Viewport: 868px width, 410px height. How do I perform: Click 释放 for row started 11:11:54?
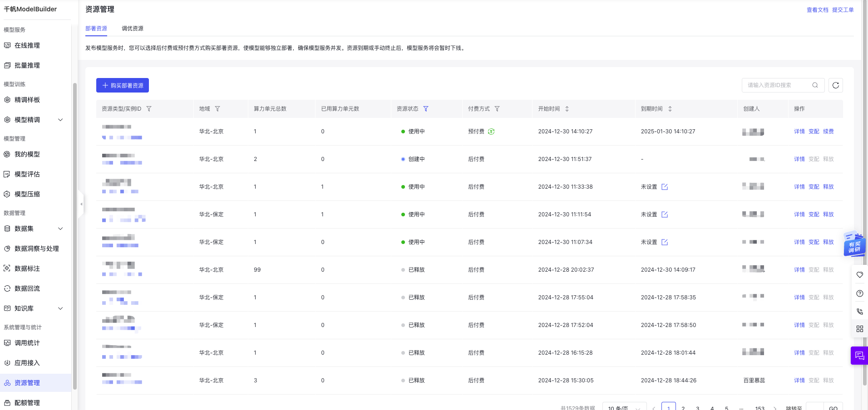829,215
